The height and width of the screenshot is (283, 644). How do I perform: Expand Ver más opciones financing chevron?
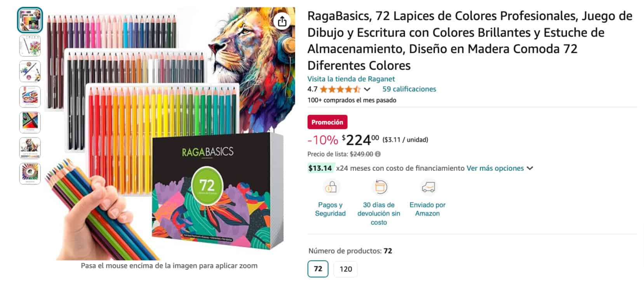(x=530, y=168)
